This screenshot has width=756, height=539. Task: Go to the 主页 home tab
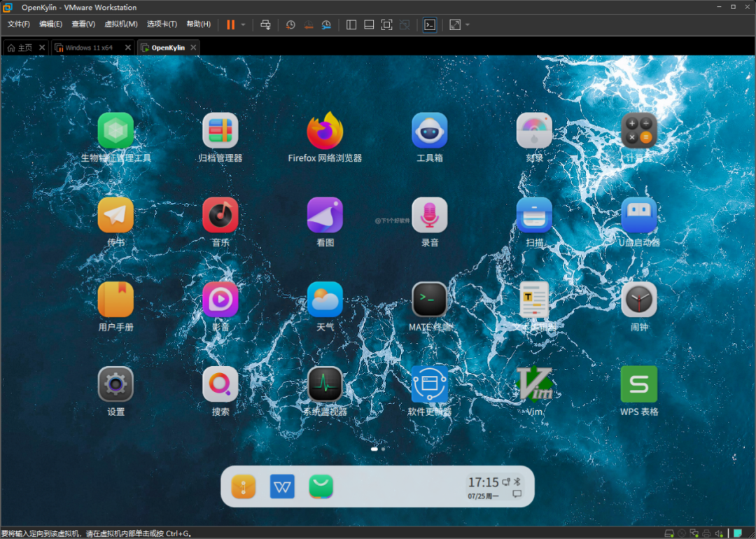(20, 48)
